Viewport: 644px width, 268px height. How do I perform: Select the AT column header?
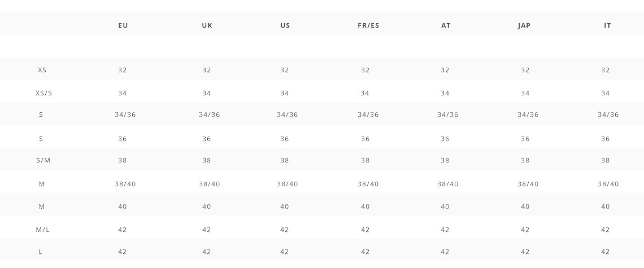[446, 25]
